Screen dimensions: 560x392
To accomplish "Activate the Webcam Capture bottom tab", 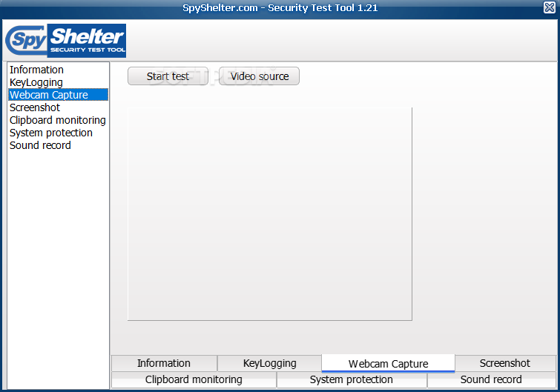I will tap(388, 363).
